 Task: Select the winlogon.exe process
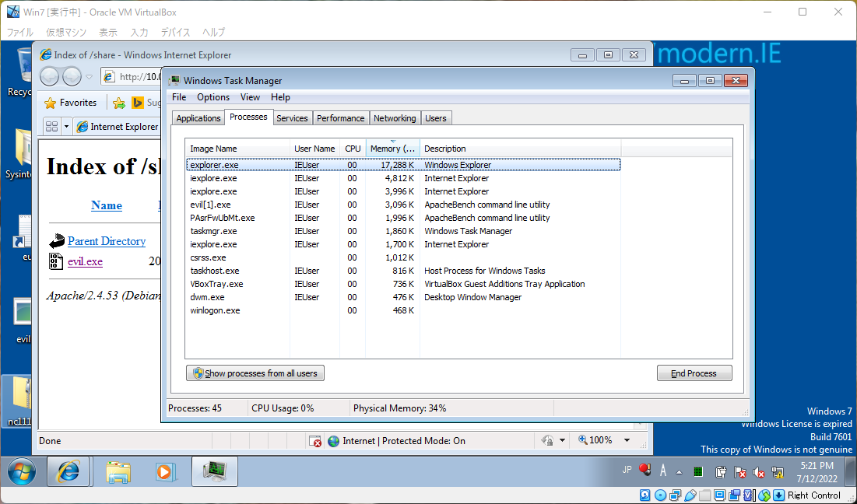click(403, 310)
